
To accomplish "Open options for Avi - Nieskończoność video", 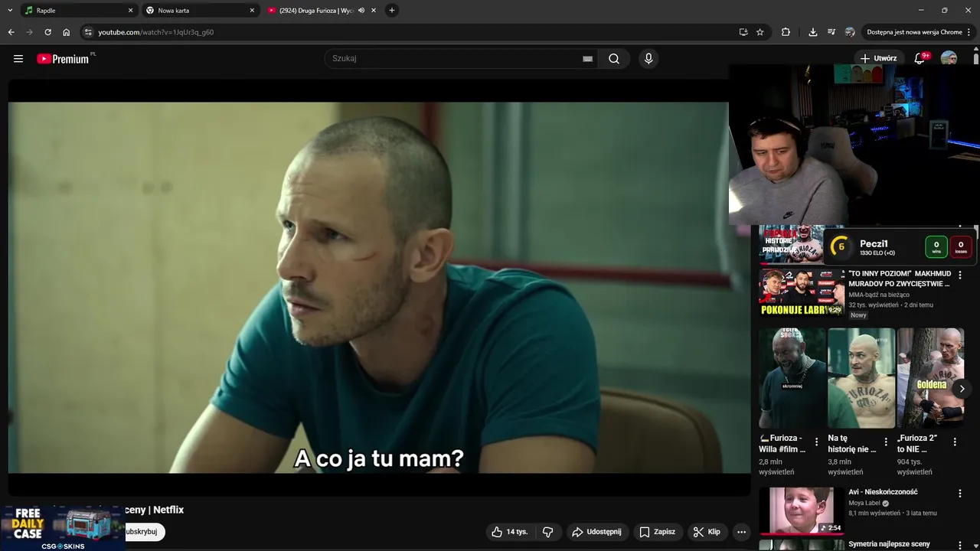I will (x=960, y=494).
